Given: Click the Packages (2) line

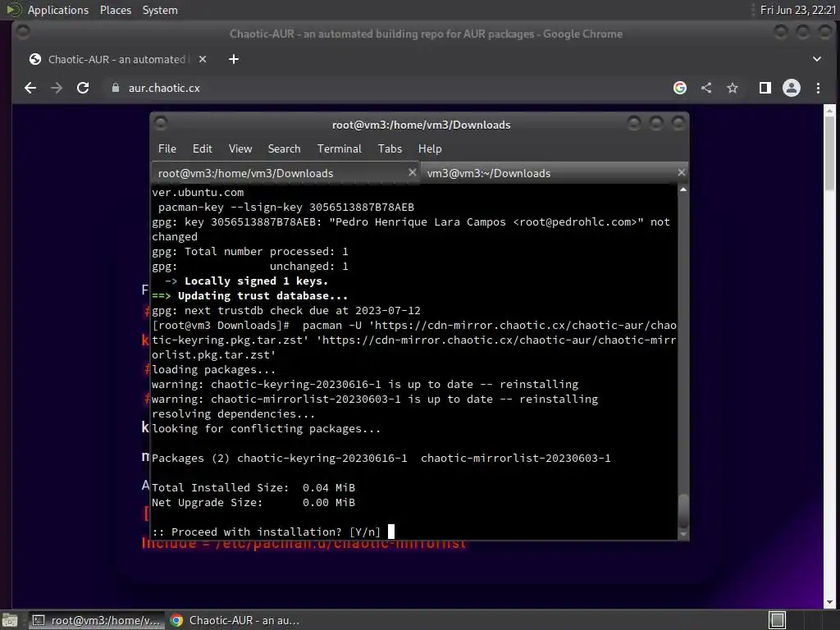Looking at the screenshot, I should tap(381, 458).
